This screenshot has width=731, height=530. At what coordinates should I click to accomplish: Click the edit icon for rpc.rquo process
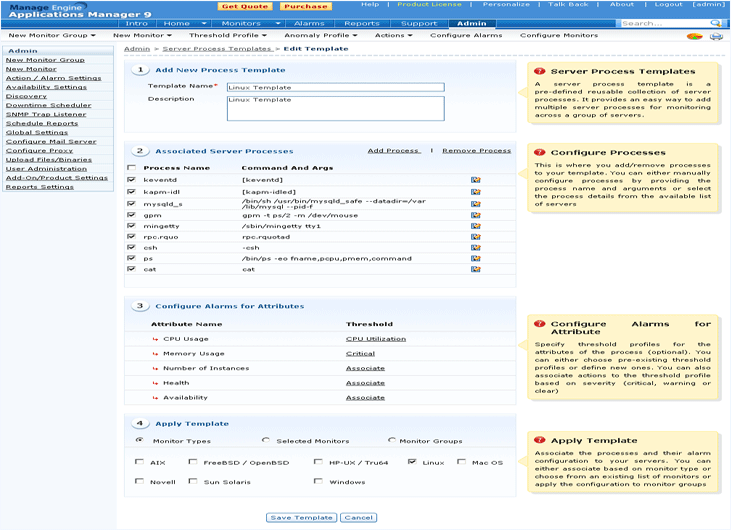click(476, 237)
